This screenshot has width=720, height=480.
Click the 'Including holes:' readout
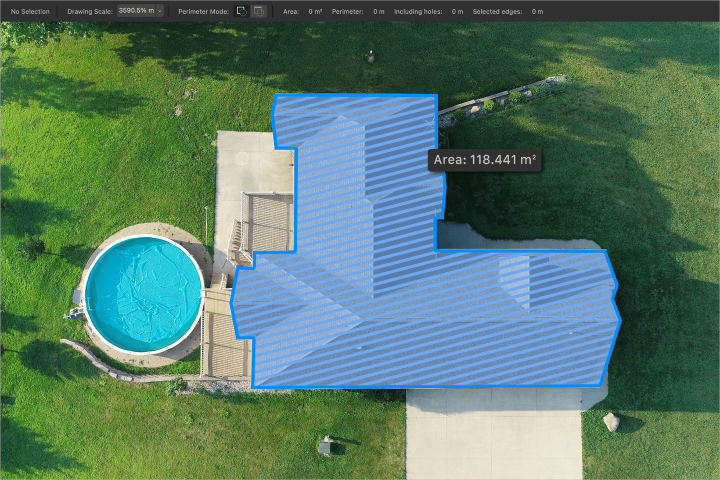pyautogui.click(x=428, y=11)
